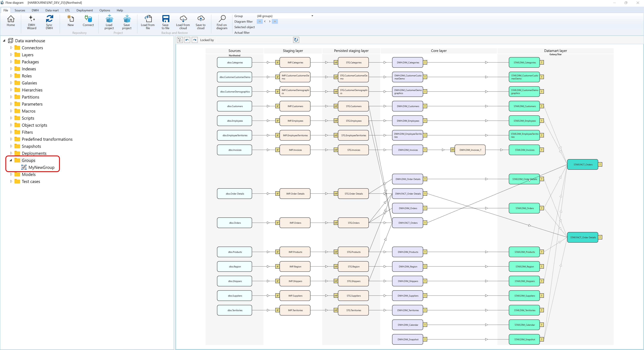This screenshot has height=350, width=644.
Task: Switch to Data mart tab
Action: (x=52, y=10)
